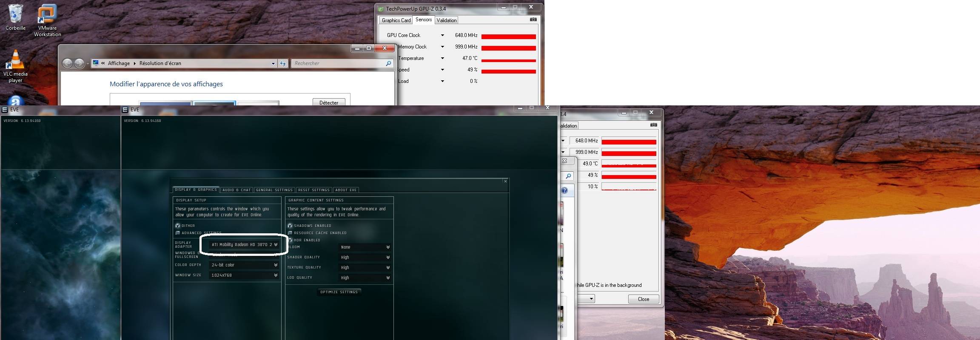Toggle the HDR Enabled checkbox
The image size is (980, 340).
pyautogui.click(x=290, y=240)
